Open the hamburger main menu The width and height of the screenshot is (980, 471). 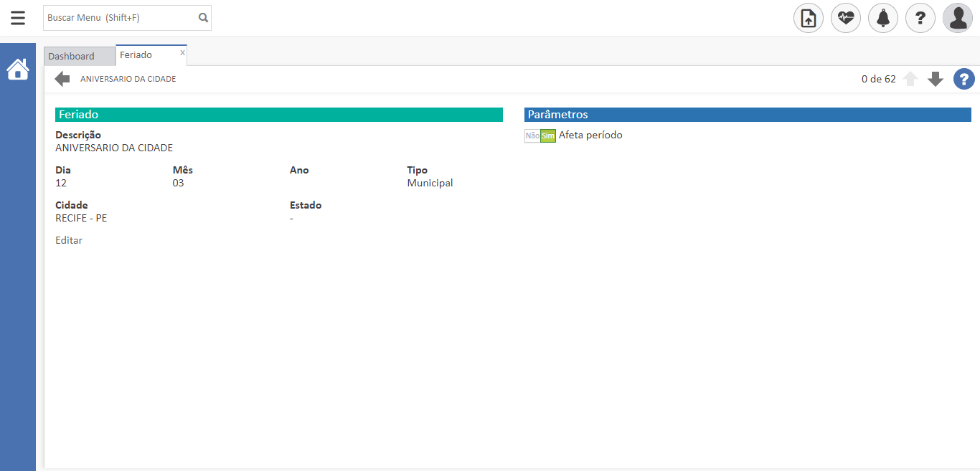[18, 18]
